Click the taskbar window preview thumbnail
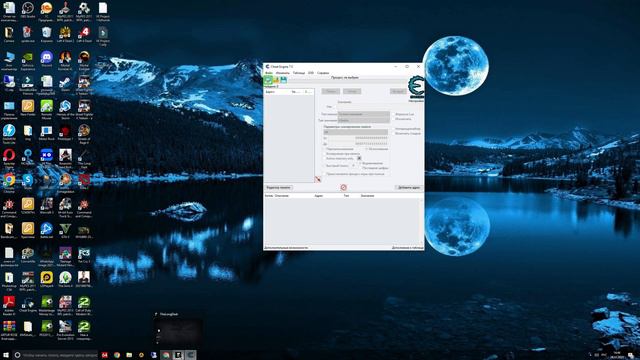 click(x=178, y=331)
